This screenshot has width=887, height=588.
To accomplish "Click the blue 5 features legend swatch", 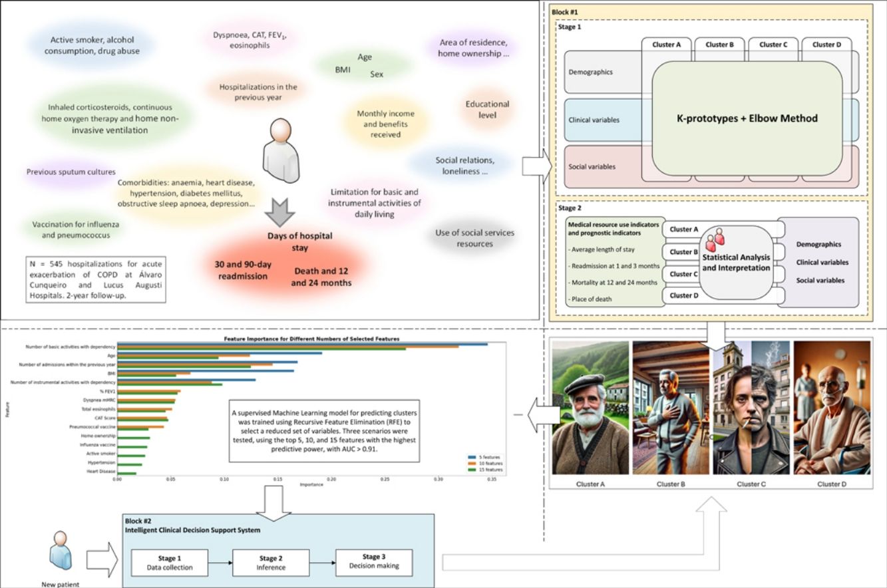I will (x=471, y=458).
